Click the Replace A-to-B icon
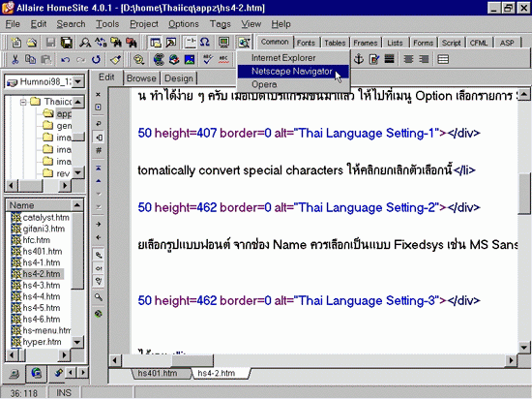Screen dimensions: 532x399 tap(101, 43)
